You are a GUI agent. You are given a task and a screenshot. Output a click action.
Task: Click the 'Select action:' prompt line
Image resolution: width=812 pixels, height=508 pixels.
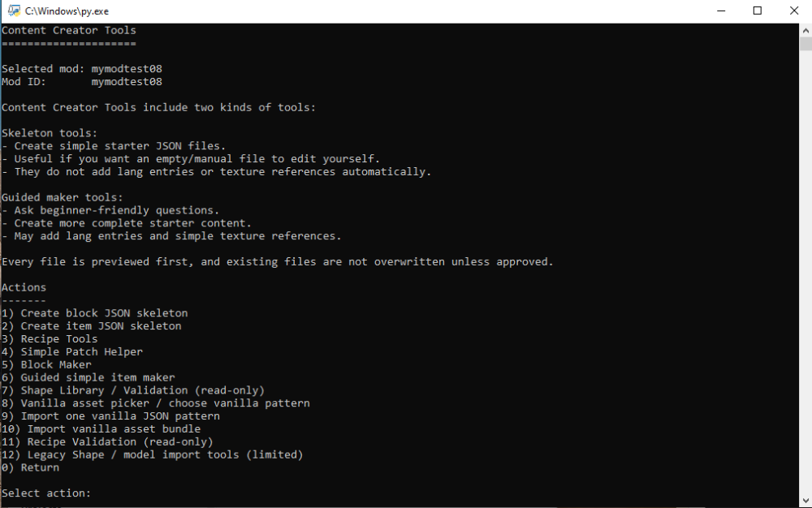(46, 493)
